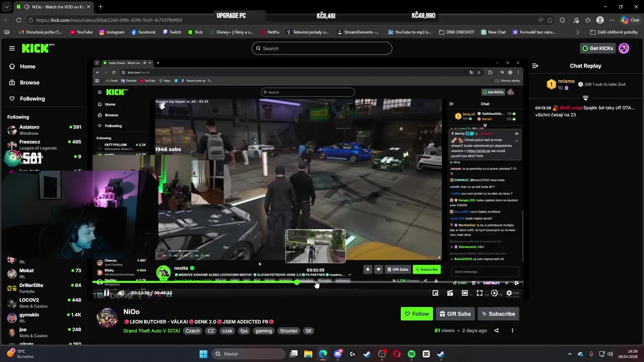The height and width of the screenshot is (362, 644).
Task: Open Following in Kick sidebar
Action: pyautogui.click(x=44, y=99)
